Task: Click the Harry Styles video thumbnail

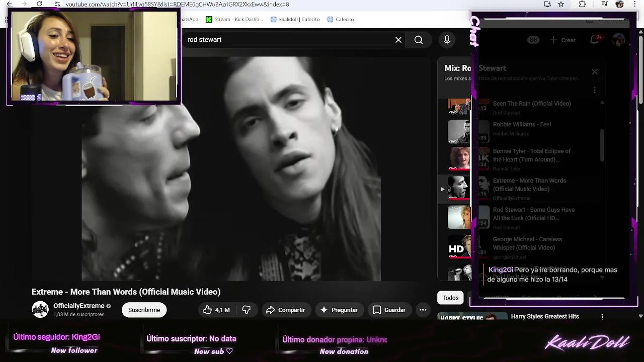Action: coord(472,317)
